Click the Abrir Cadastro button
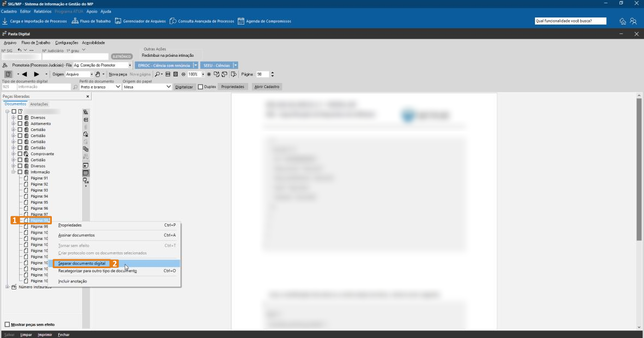Image resolution: width=644 pixels, height=338 pixels. (x=266, y=87)
